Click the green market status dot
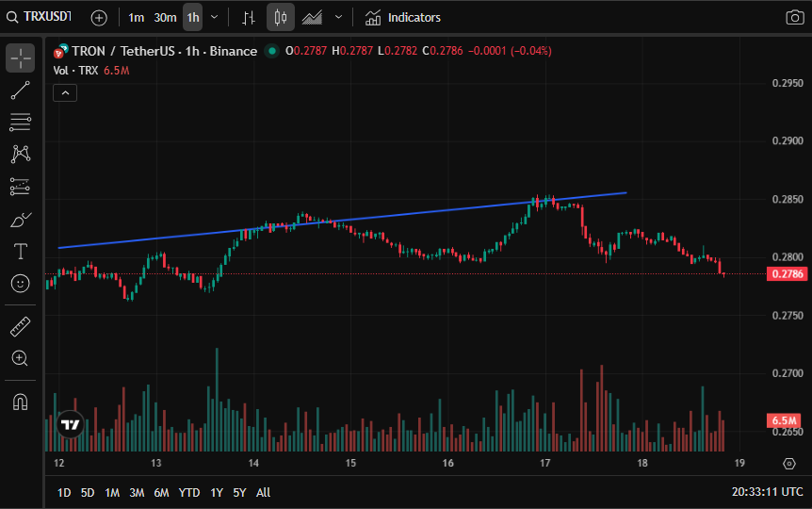Screen dimensions: 812x509 [x=271, y=51]
